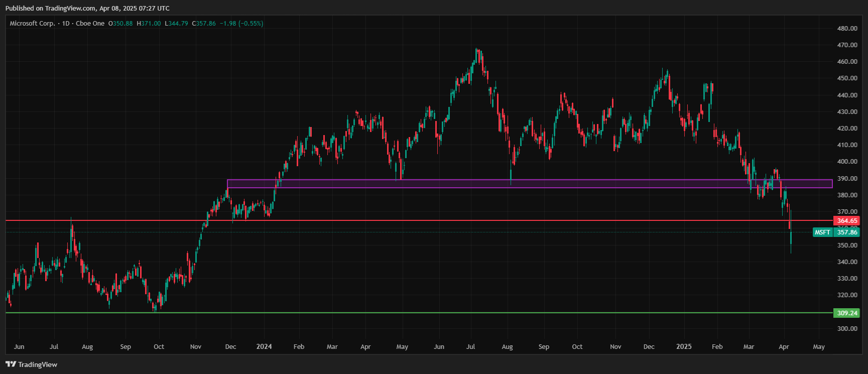Click the 430.00 price axis label
Image resolution: width=868 pixels, height=374 pixels.
coord(847,112)
